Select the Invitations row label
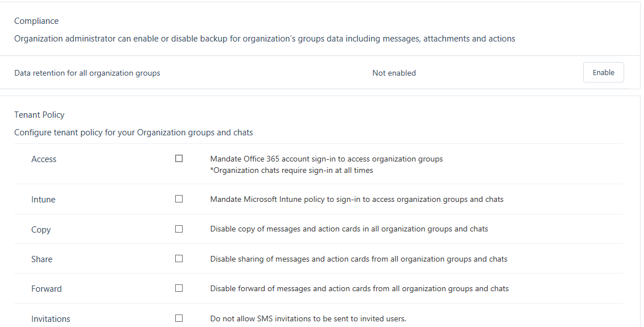The height and width of the screenshot is (327, 644). tap(51, 319)
